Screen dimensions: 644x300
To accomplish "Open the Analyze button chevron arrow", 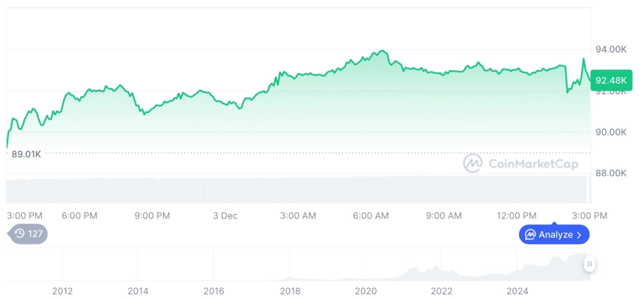I will point(580,235).
